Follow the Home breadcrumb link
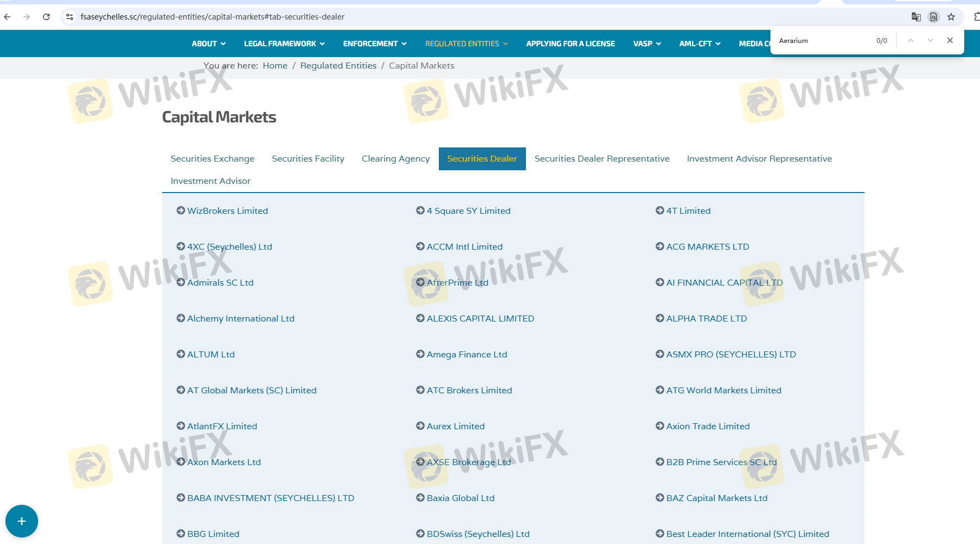 [275, 66]
